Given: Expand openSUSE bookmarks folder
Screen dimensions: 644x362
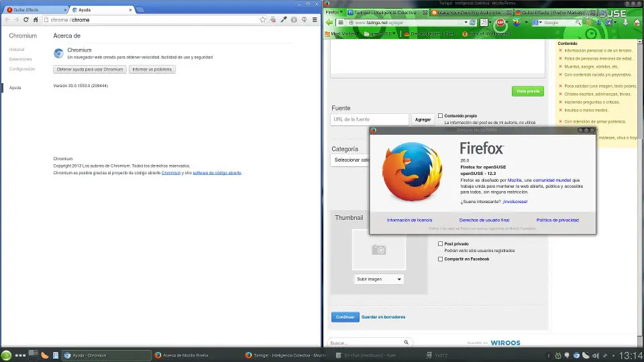Looking at the screenshot, I should point(380,34).
